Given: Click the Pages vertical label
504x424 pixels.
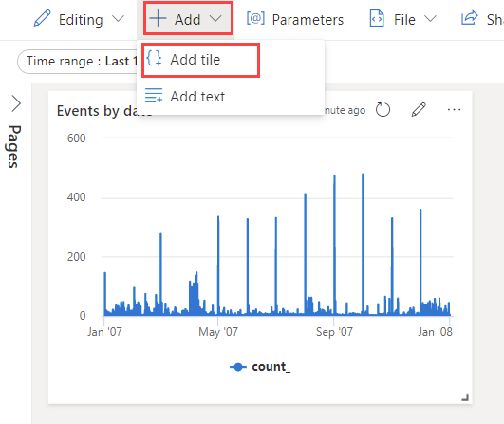Looking at the screenshot, I should [13, 146].
